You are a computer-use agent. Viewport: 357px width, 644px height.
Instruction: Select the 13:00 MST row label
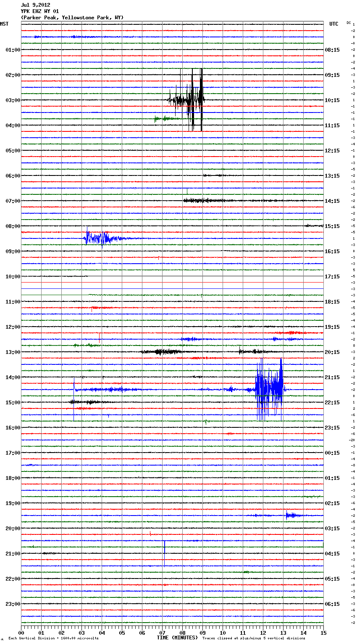[13, 352]
